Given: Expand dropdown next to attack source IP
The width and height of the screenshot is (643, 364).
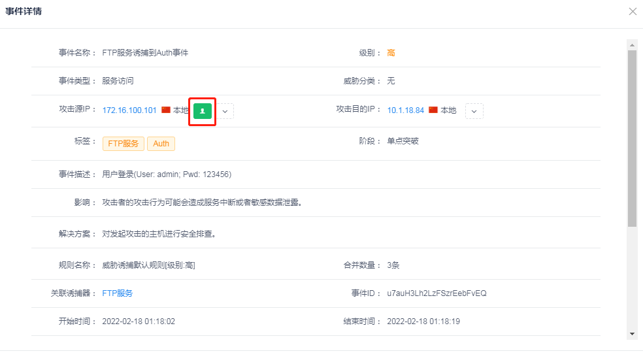Looking at the screenshot, I should pyautogui.click(x=225, y=111).
